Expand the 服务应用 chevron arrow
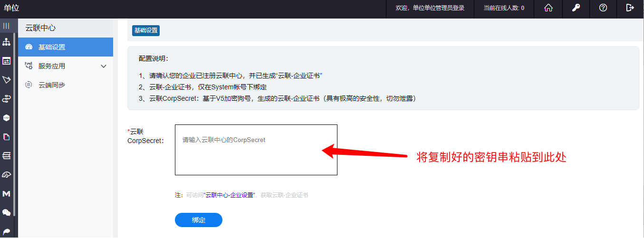The height and width of the screenshot is (238, 644). click(x=104, y=66)
